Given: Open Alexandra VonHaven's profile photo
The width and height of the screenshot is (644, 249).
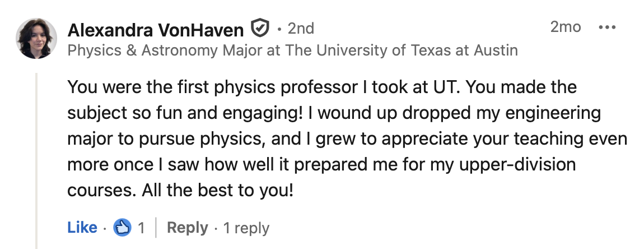Looking at the screenshot, I should pos(36,38).
